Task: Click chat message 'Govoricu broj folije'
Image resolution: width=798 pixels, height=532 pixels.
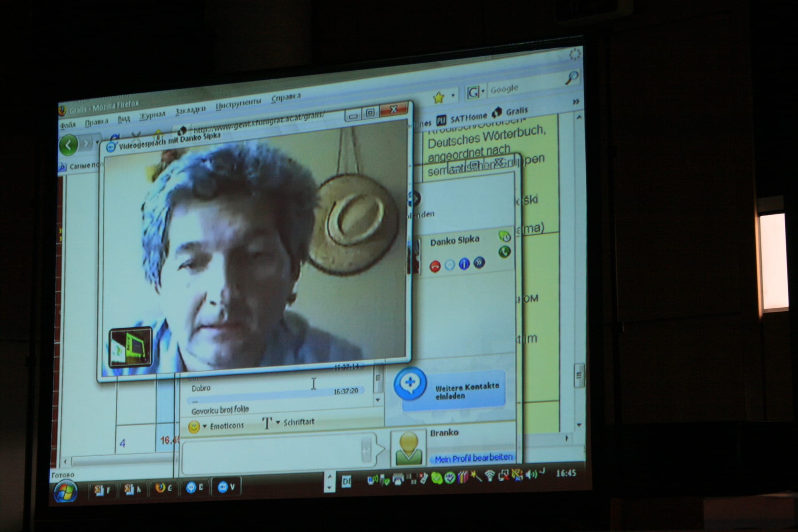Action: [220, 410]
